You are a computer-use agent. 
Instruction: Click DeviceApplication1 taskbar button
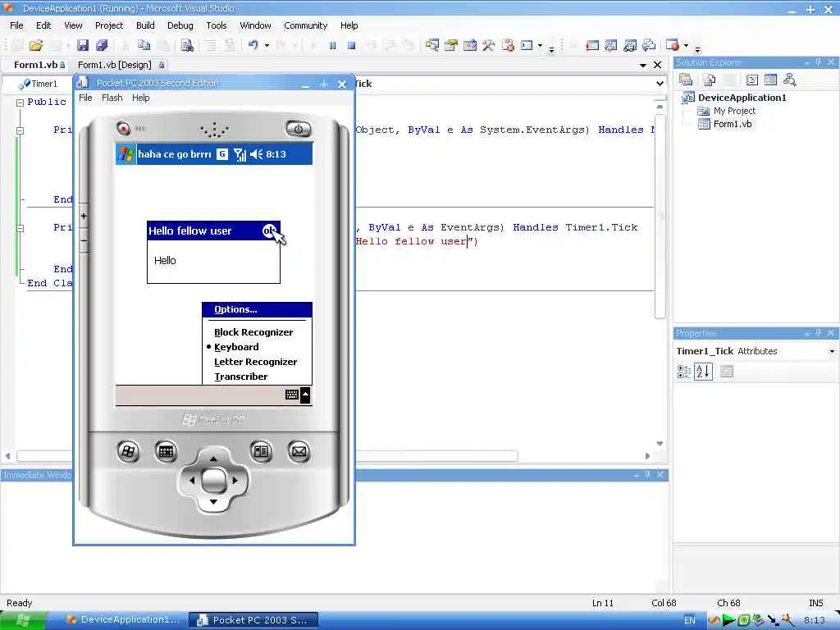tap(123, 620)
